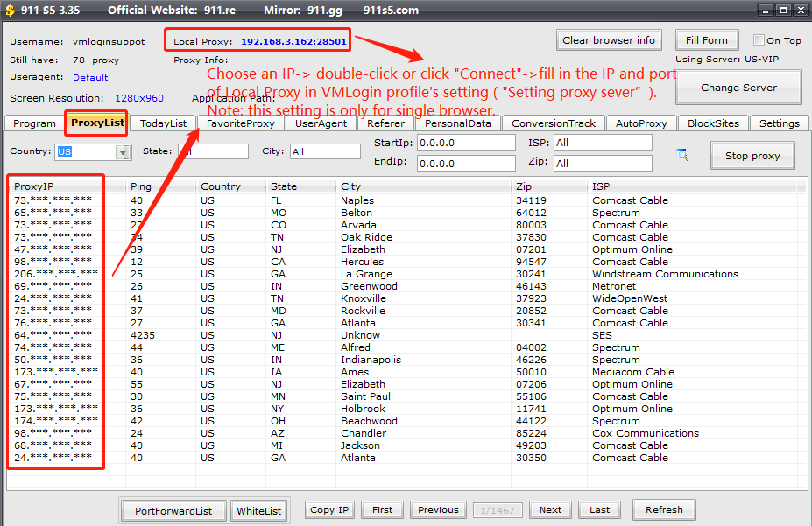Click the City filter input field
The width and height of the screenshot is (812, 526).
pos(325,151)
